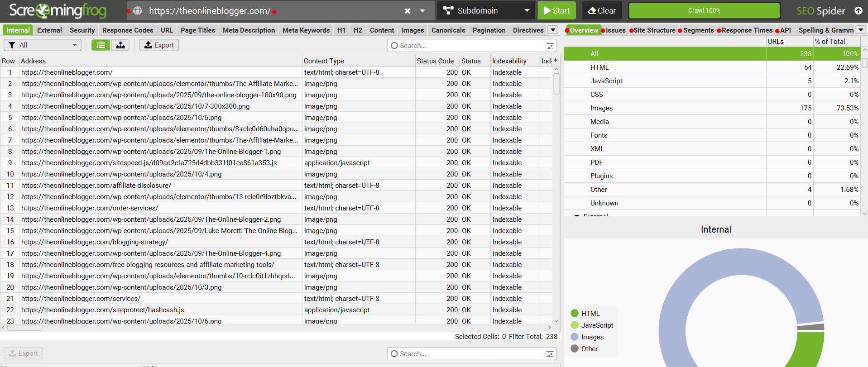The height and width of the screenshot is (367, 868).
Task: Open the Canonicals tab
Action: point(448,30)
